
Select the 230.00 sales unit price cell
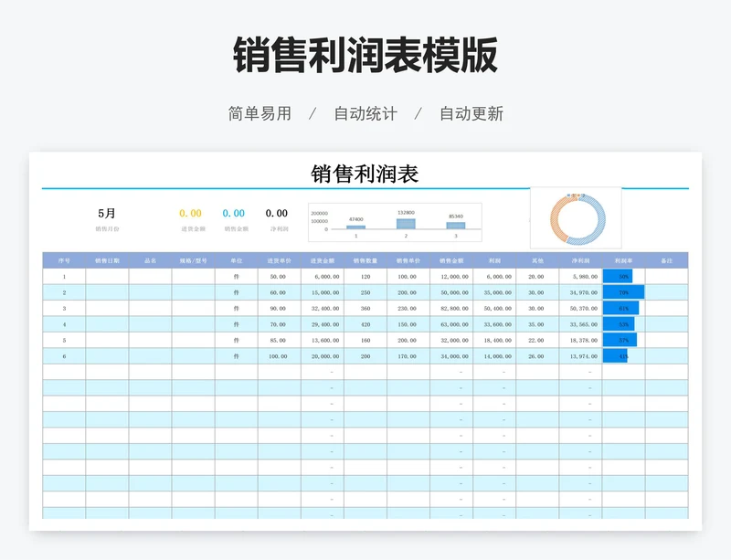(408, 308)
